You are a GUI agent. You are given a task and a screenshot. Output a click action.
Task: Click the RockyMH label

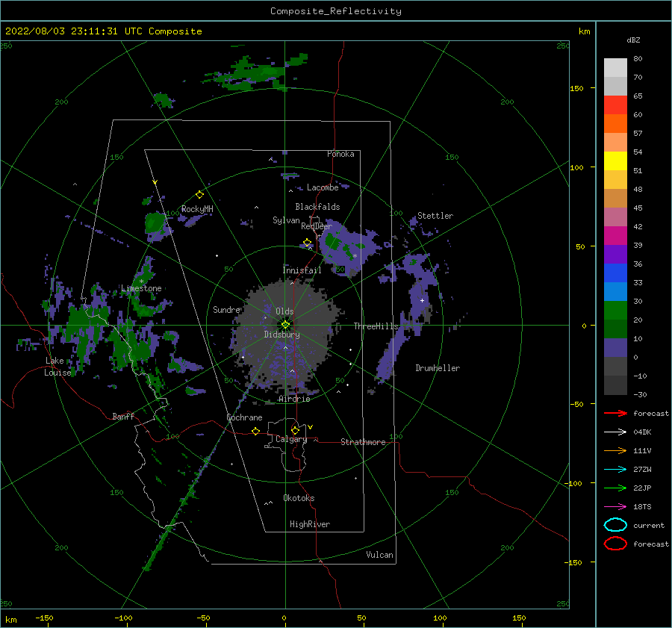(197, 209)
